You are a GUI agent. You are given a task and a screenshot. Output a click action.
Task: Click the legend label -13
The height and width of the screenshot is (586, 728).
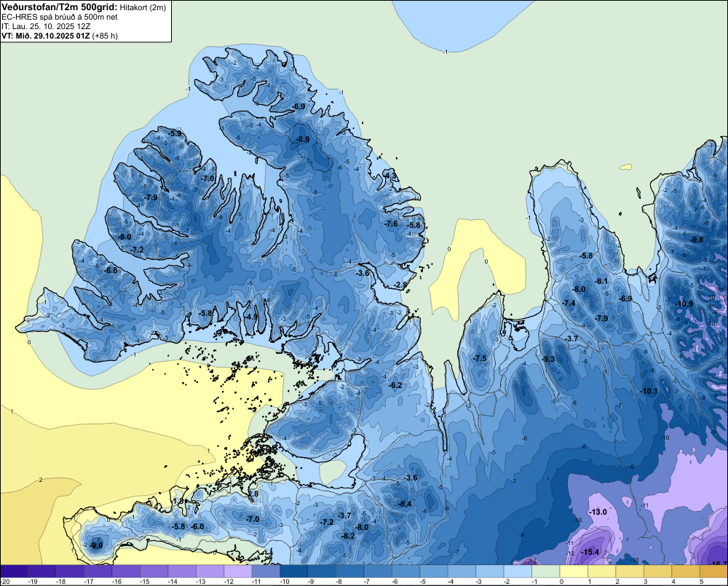[200, 582]
